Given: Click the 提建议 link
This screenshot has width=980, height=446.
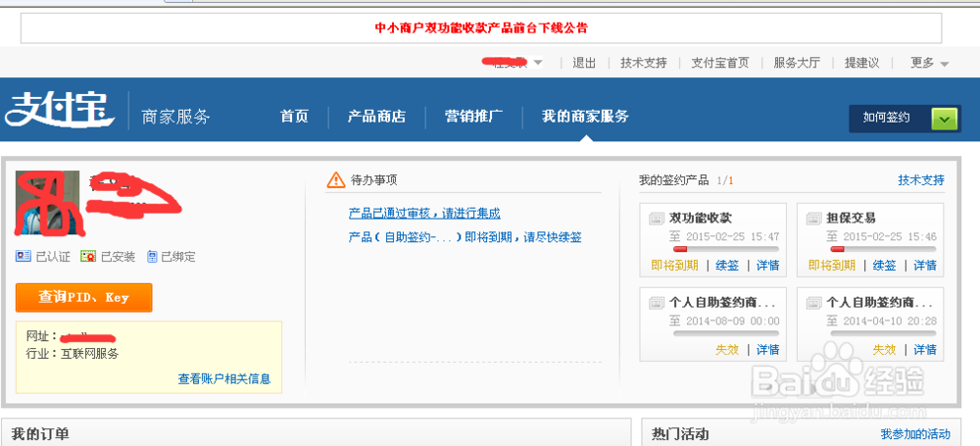Looking at the screenshot, I should [x=861, y=63].
